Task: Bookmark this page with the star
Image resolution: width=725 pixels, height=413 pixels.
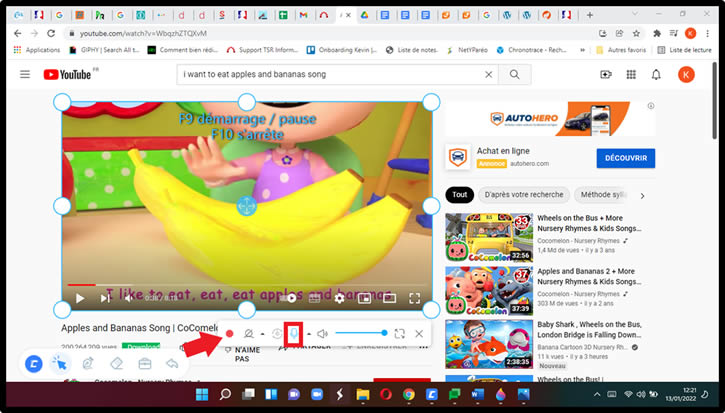Action: coord(636,33)
